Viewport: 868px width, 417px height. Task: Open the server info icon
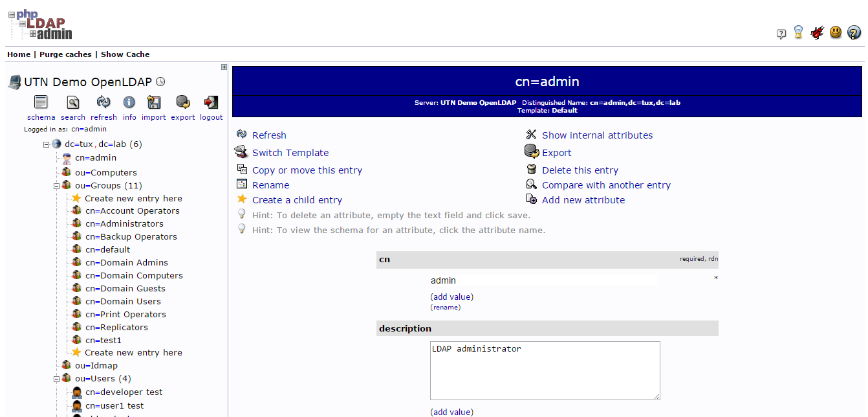[129, 102]
